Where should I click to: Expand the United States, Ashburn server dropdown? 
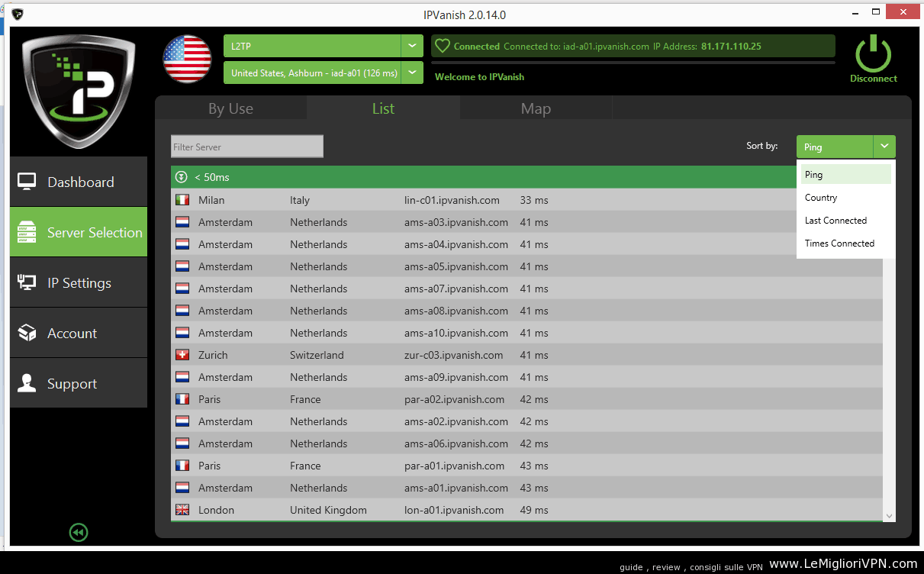[412, 73]
